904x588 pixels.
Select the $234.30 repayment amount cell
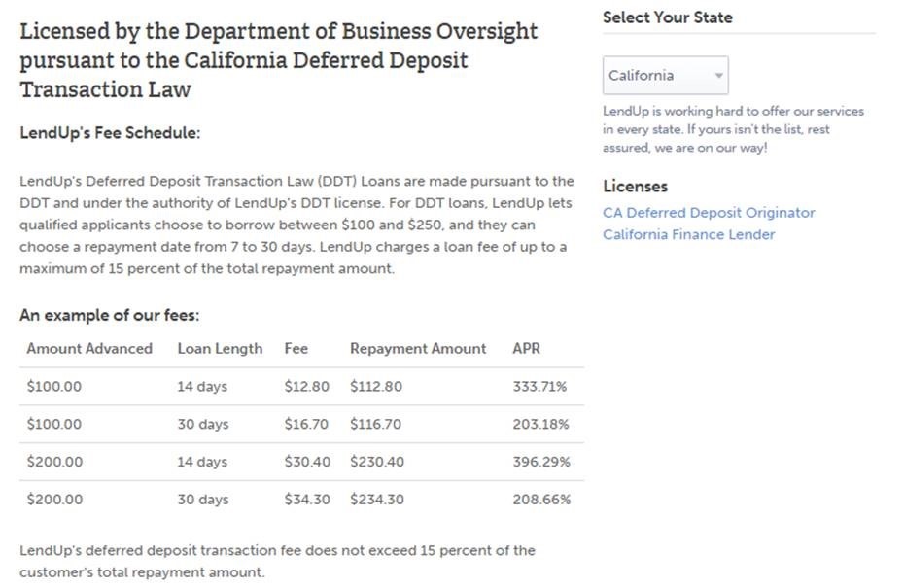377,500
